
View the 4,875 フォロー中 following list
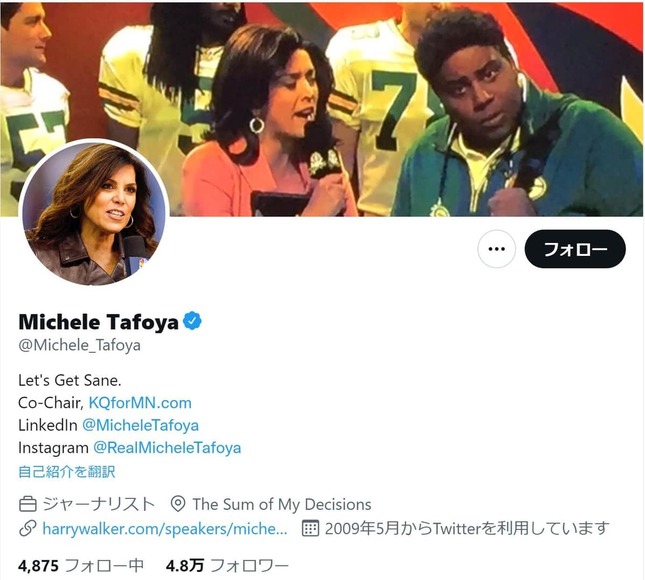pos(81,566)
